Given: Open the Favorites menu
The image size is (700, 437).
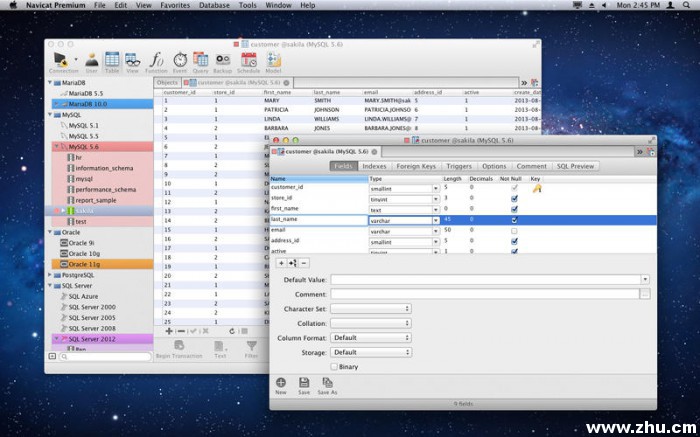Looking at the screenshot, I should click(175, 6).
